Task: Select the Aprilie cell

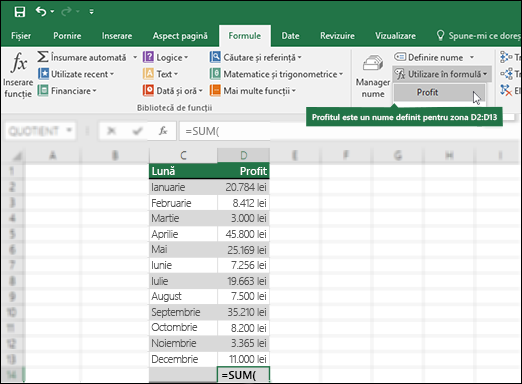Action: point(183,234)
